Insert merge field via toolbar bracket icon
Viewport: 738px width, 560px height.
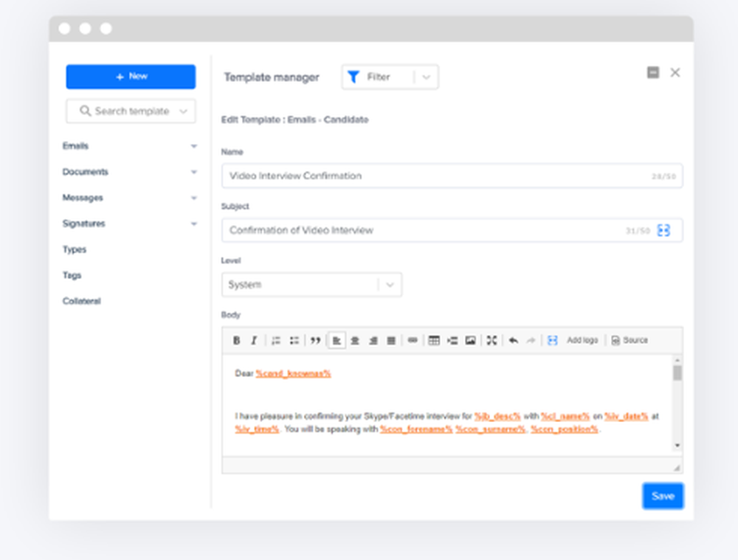pos(553,340)
